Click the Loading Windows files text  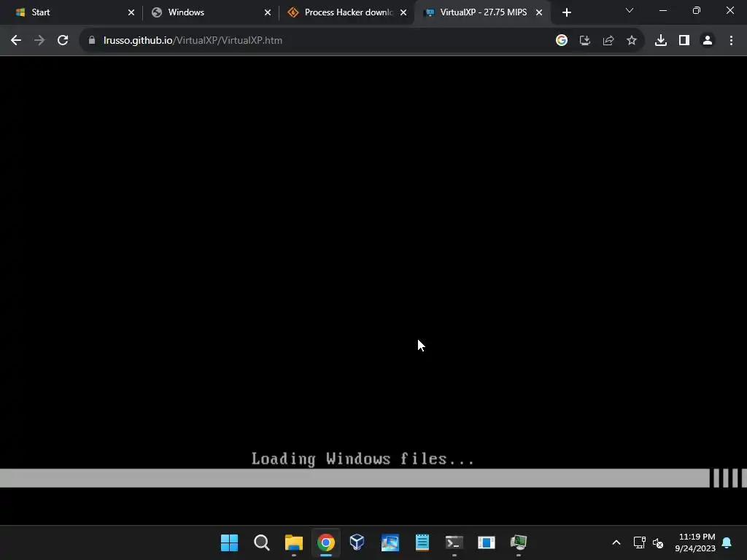click(x=363, y=459)
